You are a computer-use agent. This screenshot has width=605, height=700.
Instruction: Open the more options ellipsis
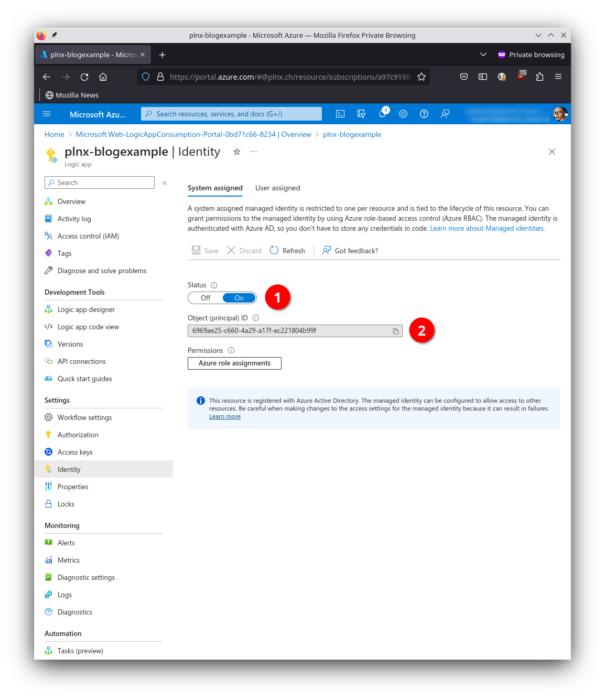[254, 152]
